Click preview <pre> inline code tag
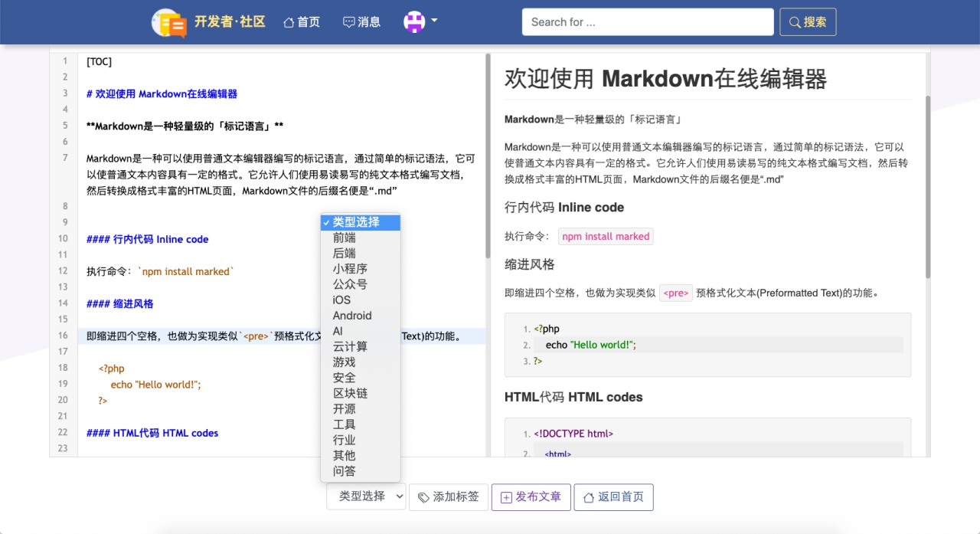980x534 pixels. [x=676, y=293]
